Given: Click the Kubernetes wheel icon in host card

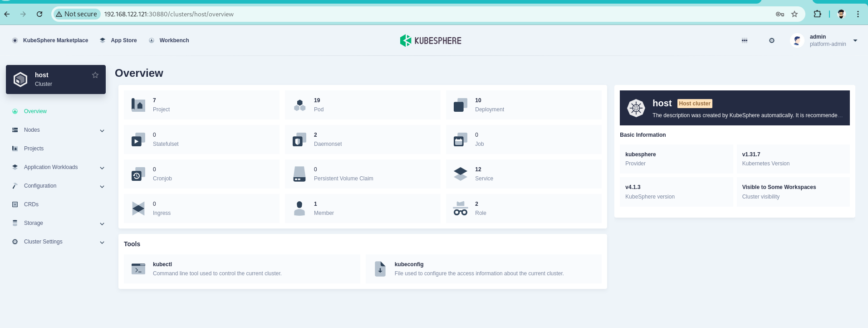Looking at the screenshot, I should pyautogui.click(x=636, y=108).
